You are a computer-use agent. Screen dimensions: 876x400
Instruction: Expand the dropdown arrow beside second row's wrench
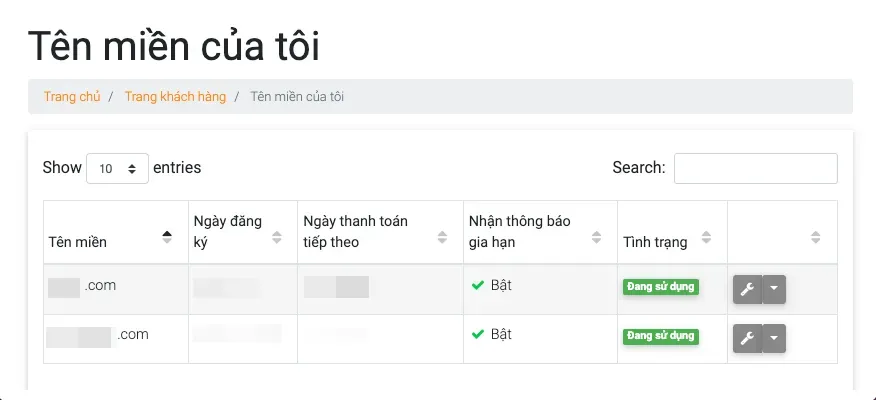point(774,339)
